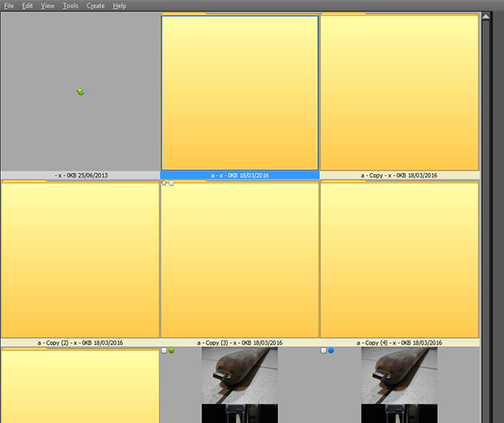Click the green color label dot on the image thumbnail
504x423 pixels.
(172, 350)
